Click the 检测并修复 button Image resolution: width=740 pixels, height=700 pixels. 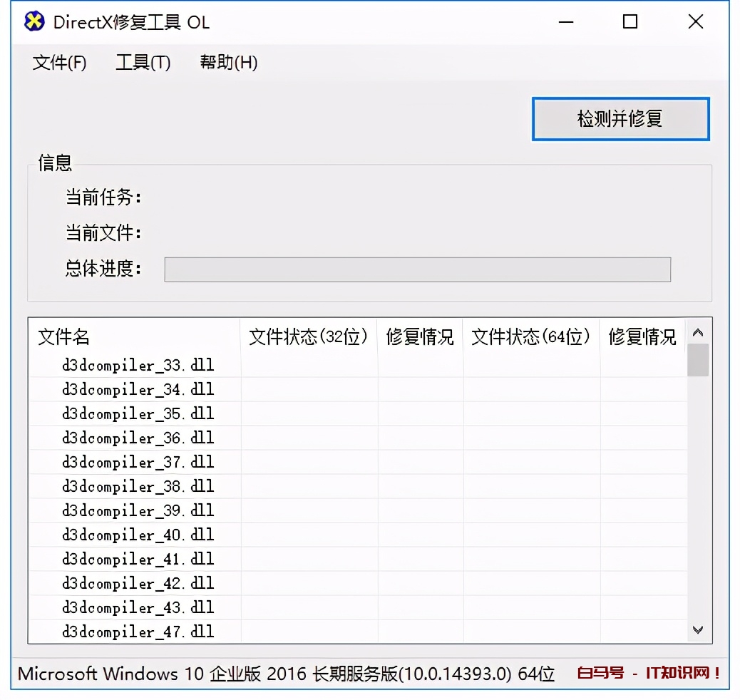[x=620, y=119]
